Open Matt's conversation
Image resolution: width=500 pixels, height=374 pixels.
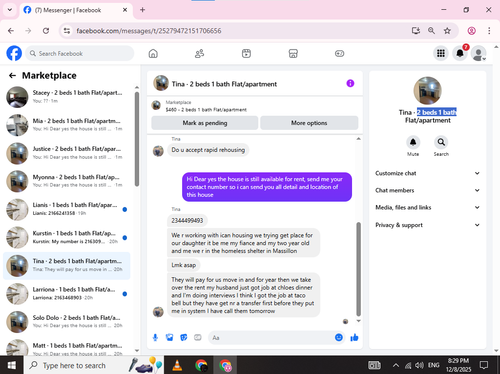click(67, 348)
